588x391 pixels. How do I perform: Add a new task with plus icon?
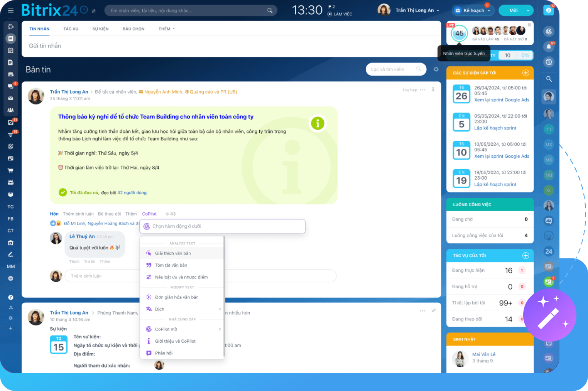(x=525, y=256)
